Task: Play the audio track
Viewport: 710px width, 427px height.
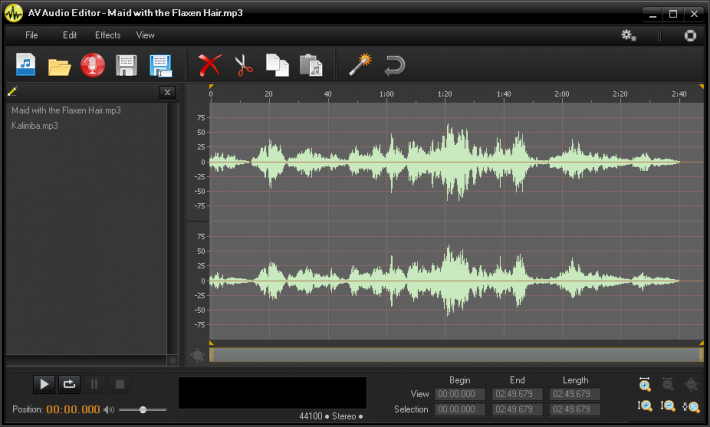Action: (44, 384)
